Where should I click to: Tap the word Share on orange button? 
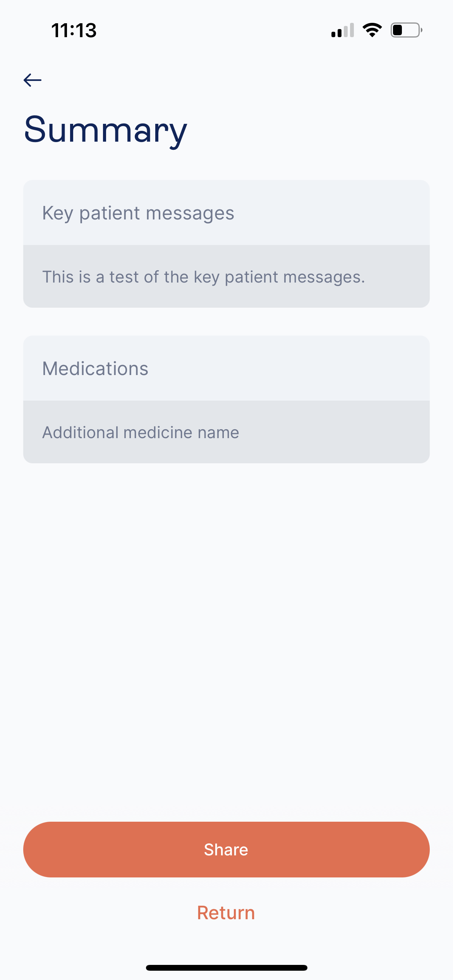226,850
